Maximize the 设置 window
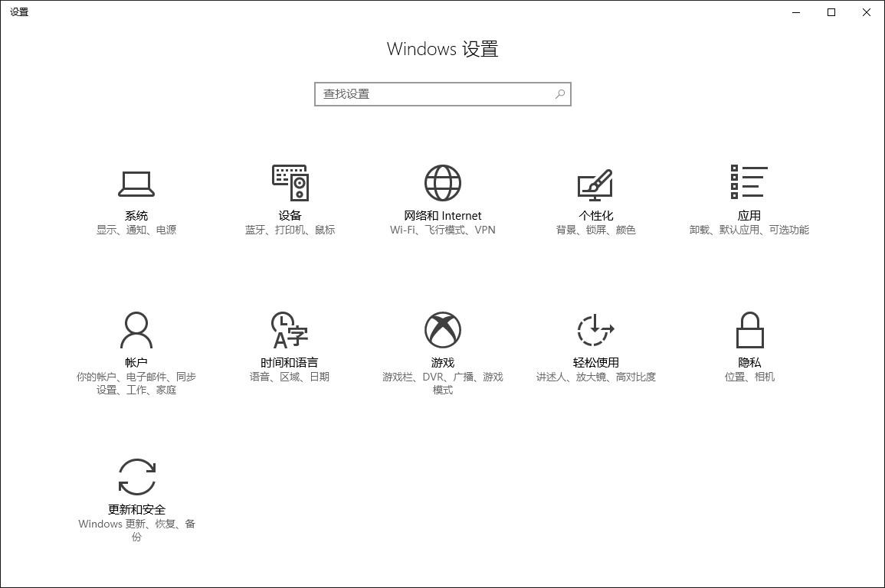 click(x=831, y=12)
